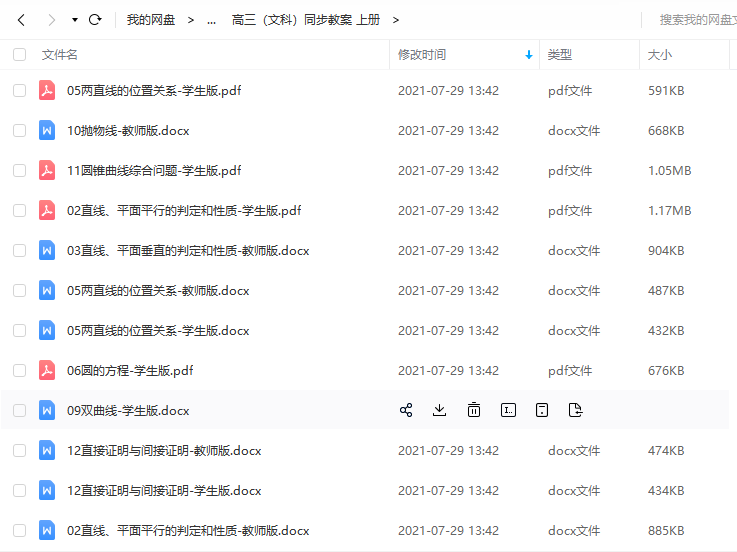
Task: Click the PDF icon of 06圆的方程-学生版.pdf
Action: tap(47, 370)
